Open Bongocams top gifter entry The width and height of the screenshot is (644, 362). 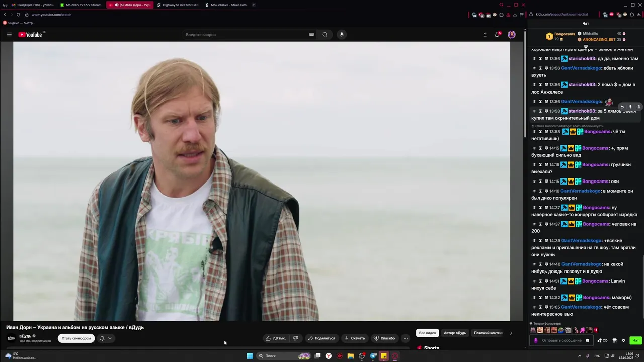click(561, 36)
